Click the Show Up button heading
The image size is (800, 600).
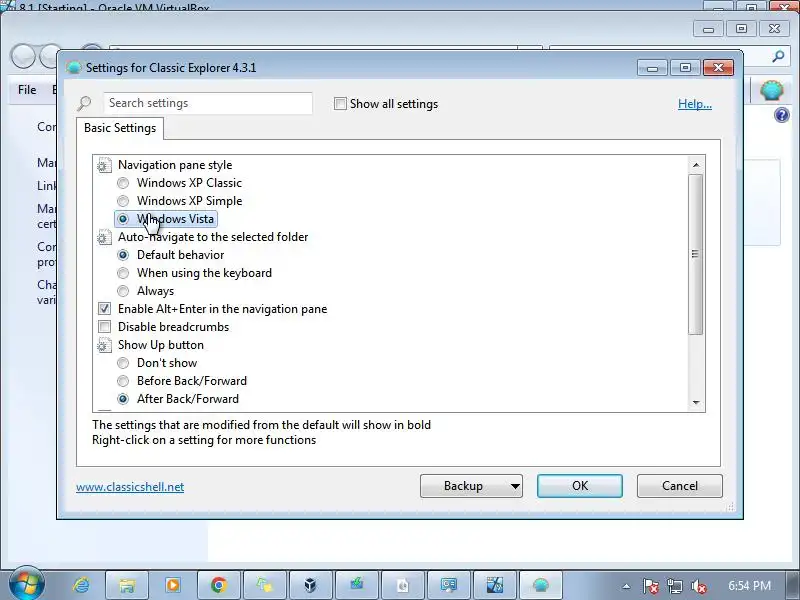pyautogui.click(x=161, y=345)
